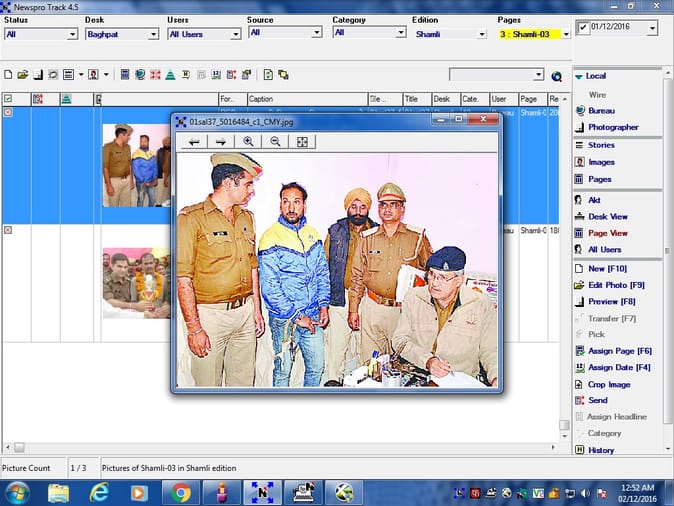Click the new document icon in toolbar

[x=8, y=75]
